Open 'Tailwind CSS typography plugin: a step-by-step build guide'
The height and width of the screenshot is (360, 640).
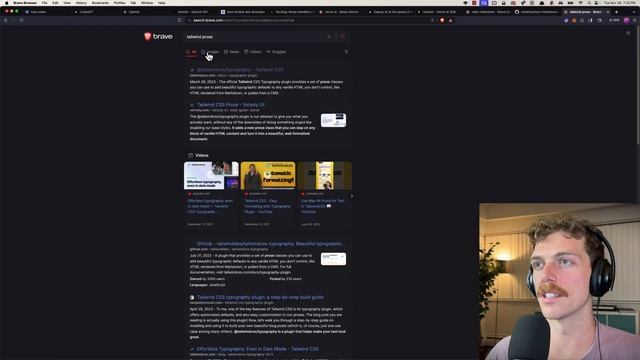pos(260,297)
